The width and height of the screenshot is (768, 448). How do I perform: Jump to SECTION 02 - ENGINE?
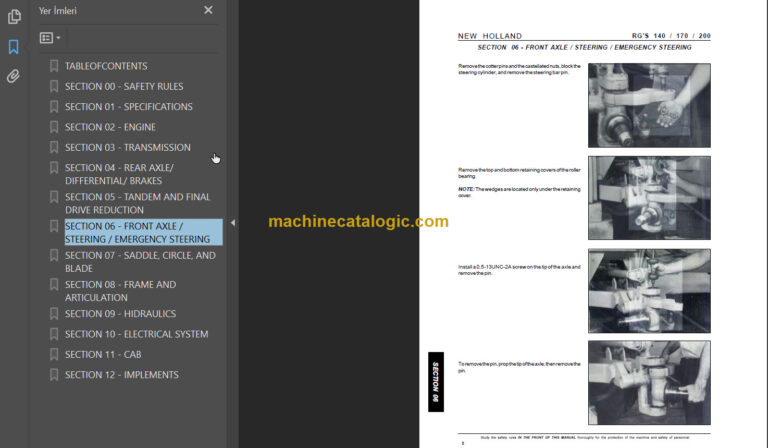[x=110, y=127]
